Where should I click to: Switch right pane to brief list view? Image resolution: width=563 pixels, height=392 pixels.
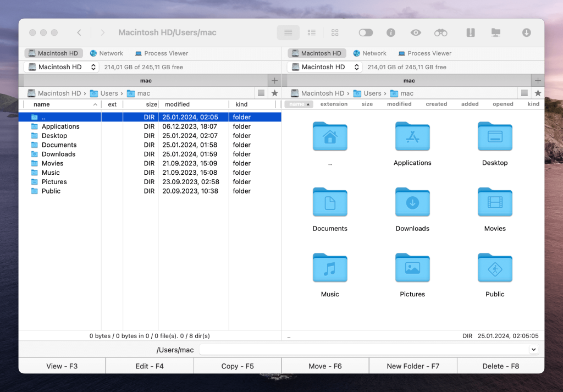pos(312,32)
